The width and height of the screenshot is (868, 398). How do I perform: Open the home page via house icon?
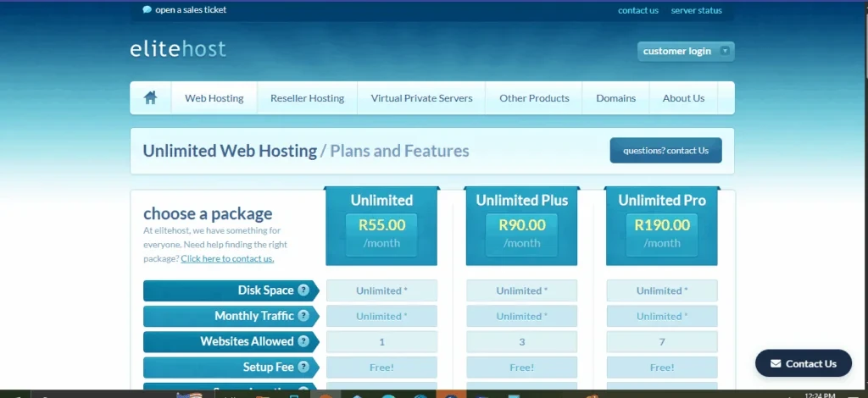150,98
